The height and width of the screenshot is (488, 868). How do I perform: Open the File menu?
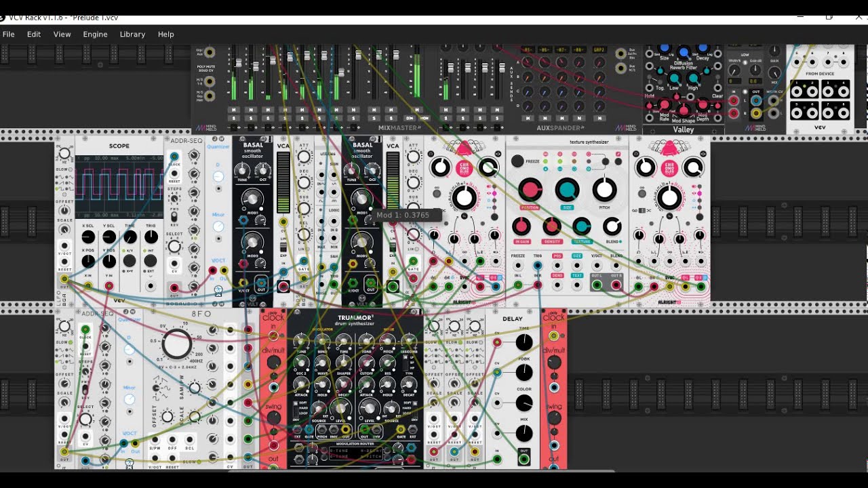9,34
